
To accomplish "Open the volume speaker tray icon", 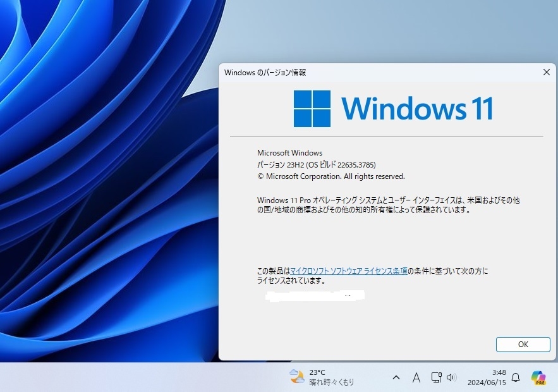I will click(x=451, y=377).
